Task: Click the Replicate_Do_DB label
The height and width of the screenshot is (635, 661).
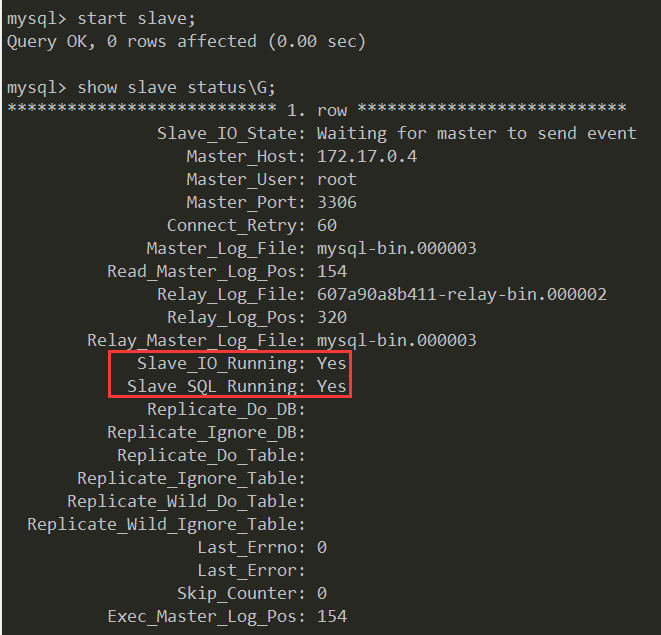Action: (226, 409)
